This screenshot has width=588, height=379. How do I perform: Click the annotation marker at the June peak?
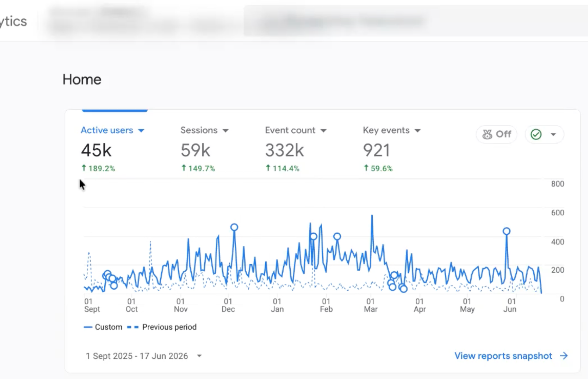click(506, 231)
